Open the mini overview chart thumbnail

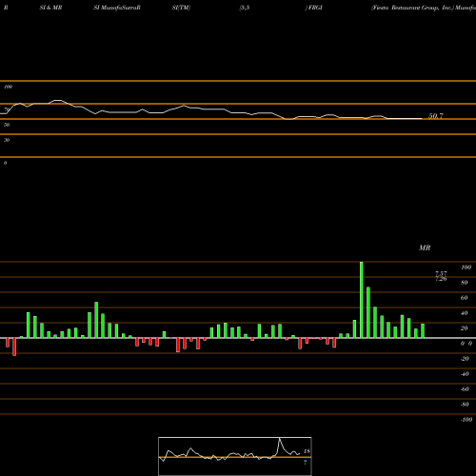235,456
